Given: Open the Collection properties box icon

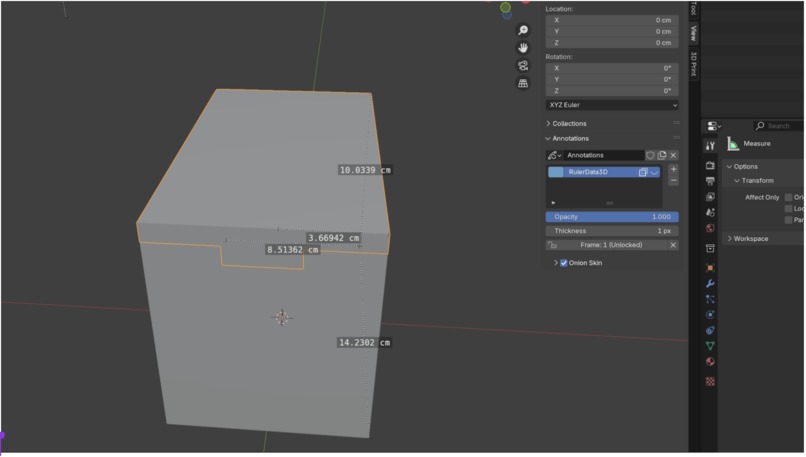Looking at the screenshot, I should tap(710, 248).
